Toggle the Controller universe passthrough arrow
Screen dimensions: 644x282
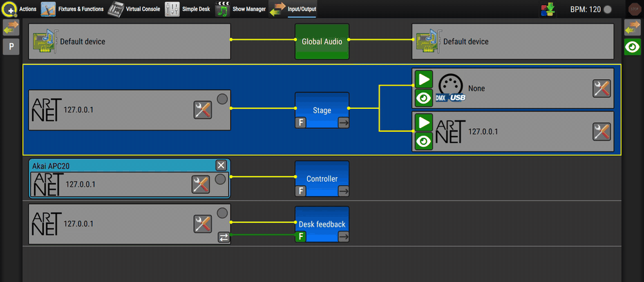coord(344,191)
